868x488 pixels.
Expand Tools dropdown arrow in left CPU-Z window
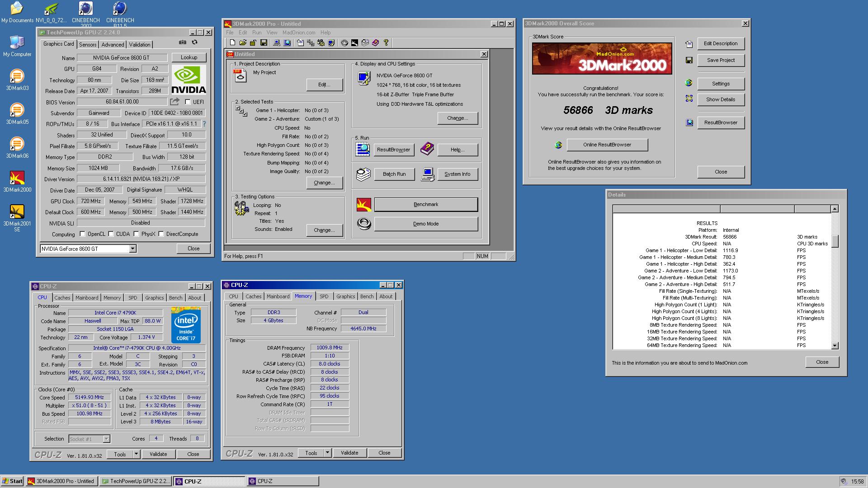[137, 454]
